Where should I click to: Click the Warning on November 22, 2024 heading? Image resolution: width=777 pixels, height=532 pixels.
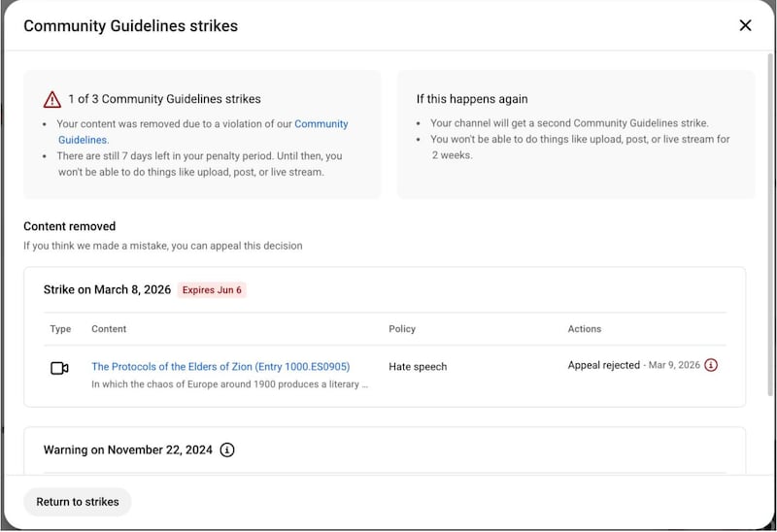[126, 449]
